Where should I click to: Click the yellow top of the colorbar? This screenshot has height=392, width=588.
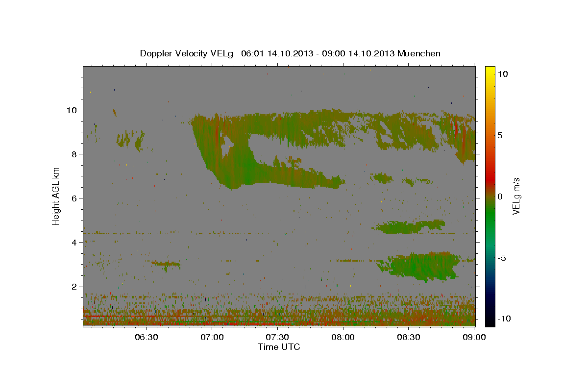[490, 71]
